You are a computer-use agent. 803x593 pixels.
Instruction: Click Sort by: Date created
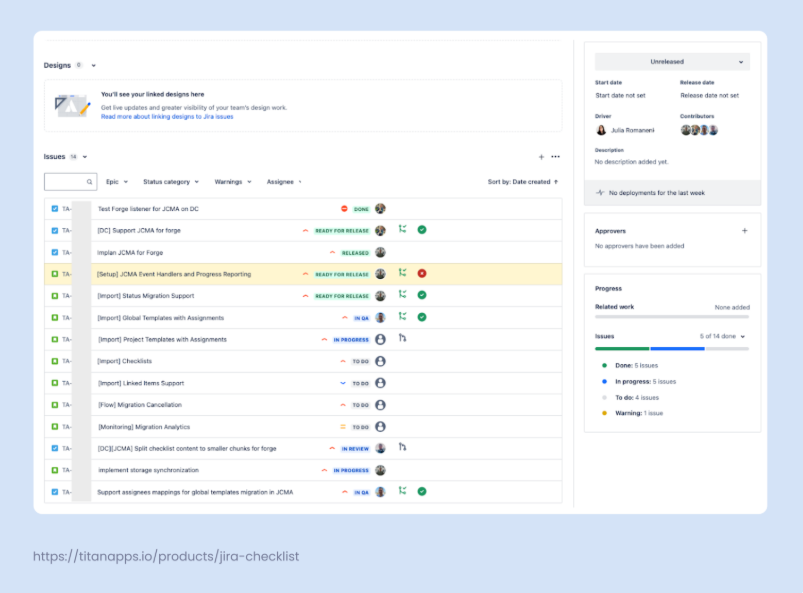(522, 182)
